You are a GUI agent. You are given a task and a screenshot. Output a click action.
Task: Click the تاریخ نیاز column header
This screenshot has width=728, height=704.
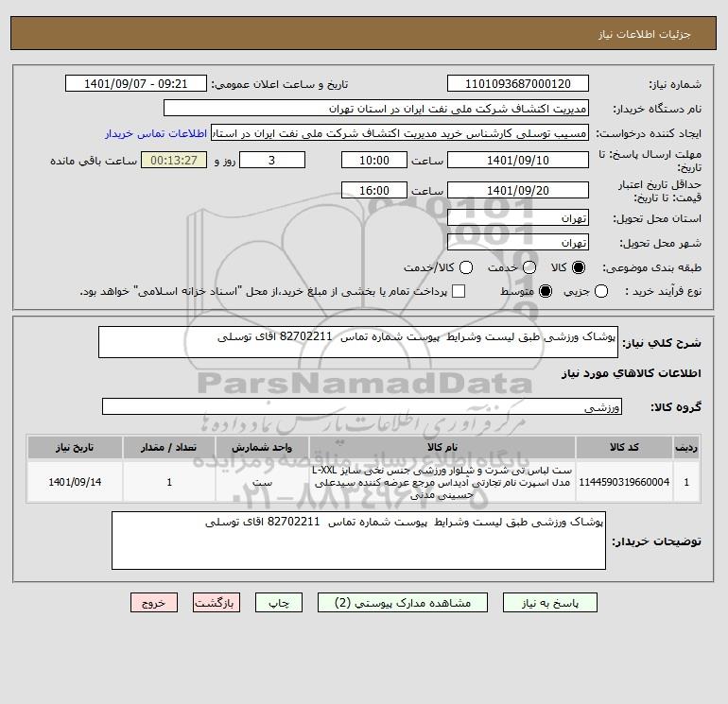pyautogui.click(x=75, y=447)
